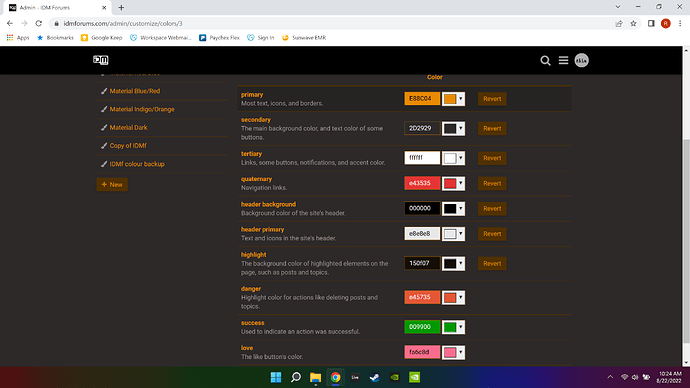
Task: Open File Explorer from taskbar
Action: pos(316,377)
